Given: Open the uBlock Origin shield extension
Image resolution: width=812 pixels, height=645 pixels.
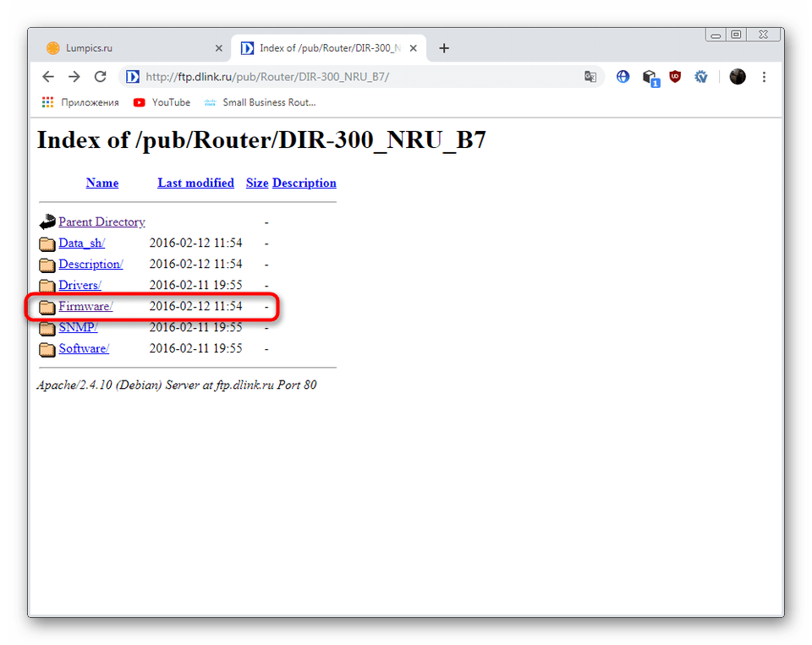Looking at the screenshot, I should 675,77.
